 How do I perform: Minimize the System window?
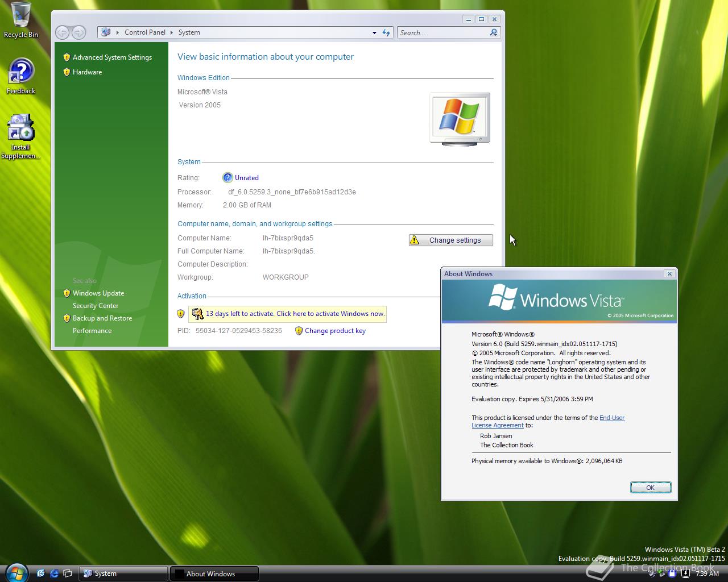[x=469, y=19]
